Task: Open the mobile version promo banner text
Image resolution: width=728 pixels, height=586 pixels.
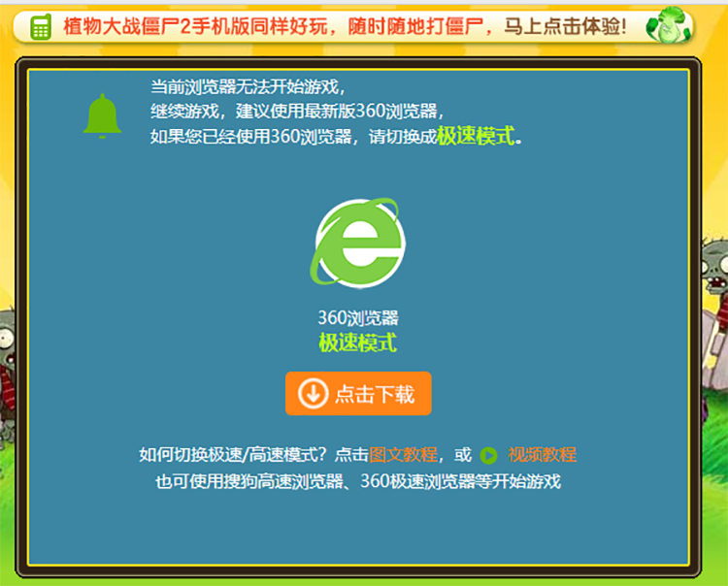Action: click(345, 26)
